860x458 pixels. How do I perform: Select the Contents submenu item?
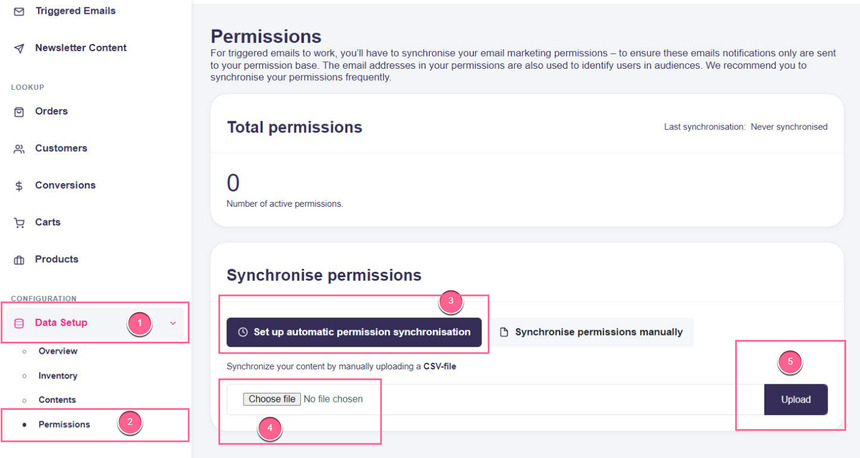57,400
